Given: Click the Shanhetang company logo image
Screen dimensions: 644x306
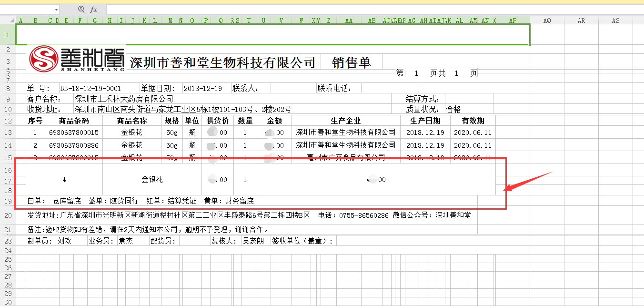Looking at the screenshot, I should click(x=77, y=59).
